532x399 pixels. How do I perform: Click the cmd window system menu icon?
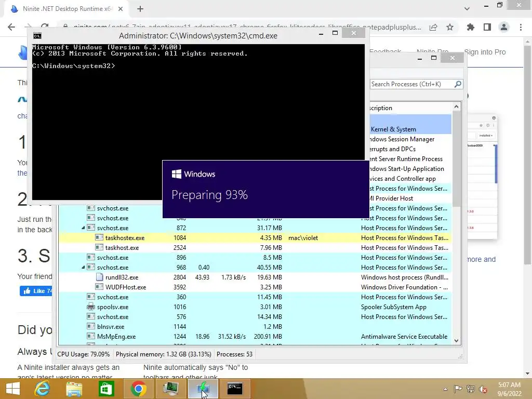coord(37,36)
